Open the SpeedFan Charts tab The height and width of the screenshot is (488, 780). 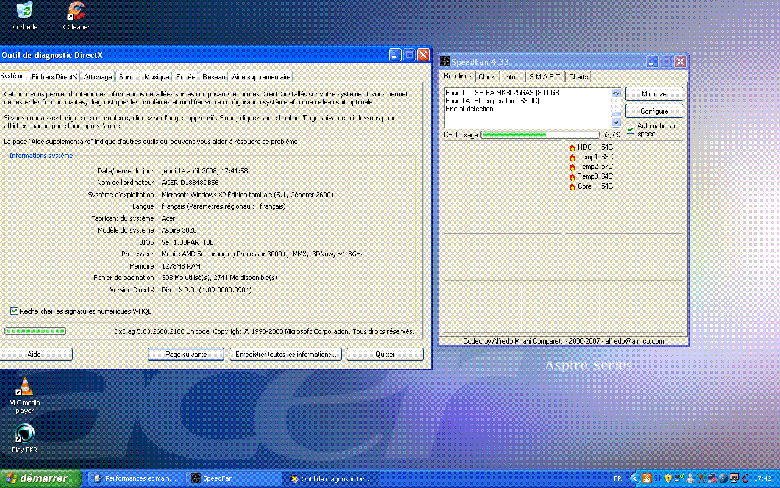579,77
